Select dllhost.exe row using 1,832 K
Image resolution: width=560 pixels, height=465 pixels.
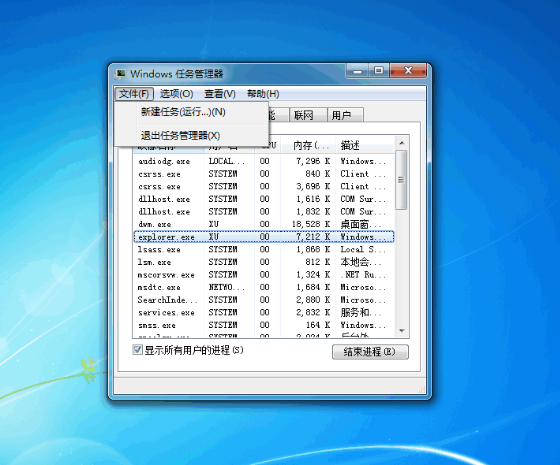tap(264, 212)
